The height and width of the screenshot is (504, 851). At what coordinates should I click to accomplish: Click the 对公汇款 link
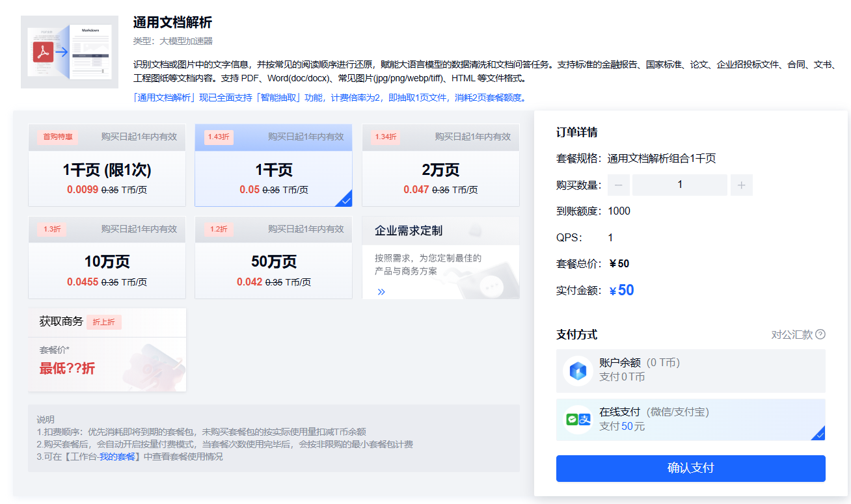[x=790, y=334]
